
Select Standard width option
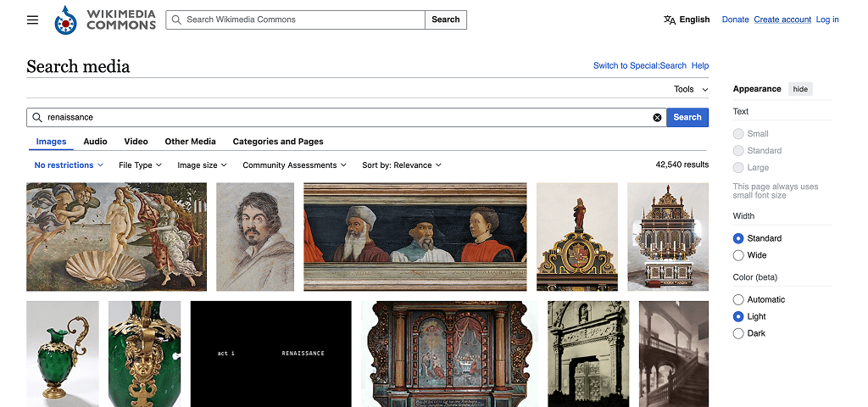tap(738, 238)
